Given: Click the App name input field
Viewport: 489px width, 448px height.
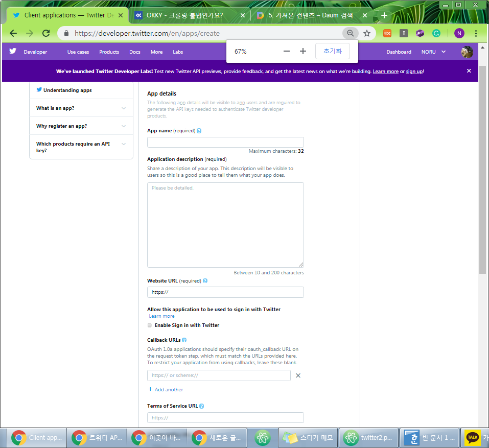Looking at the screenshot, I should point(225,143).
